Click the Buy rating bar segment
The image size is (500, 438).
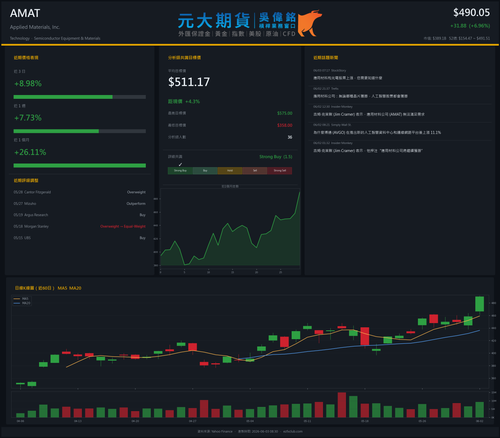pyautogui.click(x=205, y=171)
